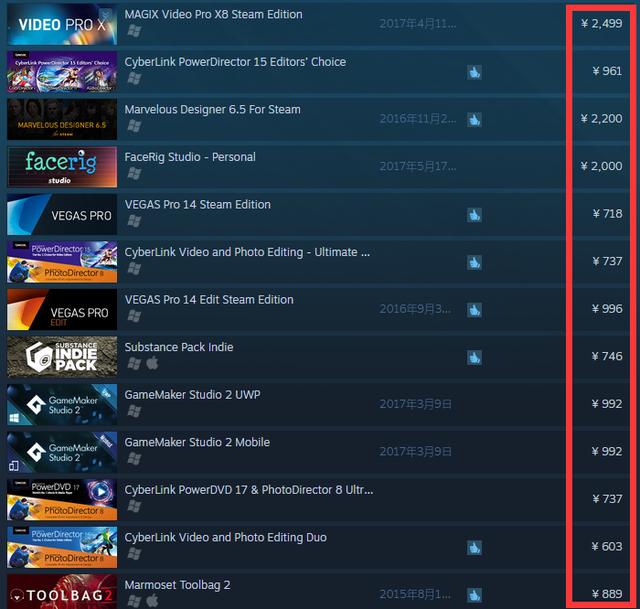Click Mac platform icon under Marmoset Toolbag 2
Screen dimensions: 640x609
(152, 600)
